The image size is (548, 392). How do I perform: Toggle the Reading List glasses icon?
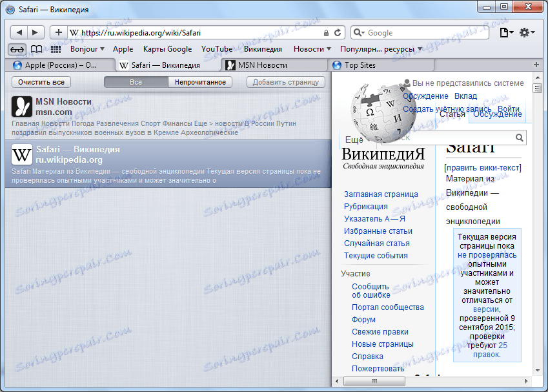pos(17,49)
